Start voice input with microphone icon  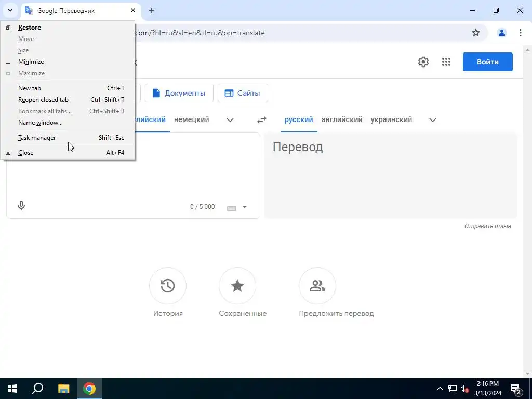click(21, 206)
